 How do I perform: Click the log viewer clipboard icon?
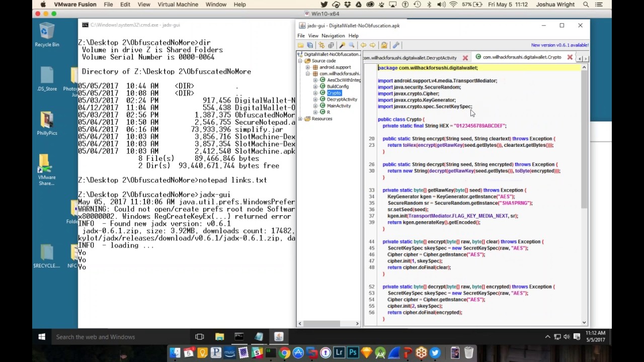pyautogui.click(x=384, y=45)
